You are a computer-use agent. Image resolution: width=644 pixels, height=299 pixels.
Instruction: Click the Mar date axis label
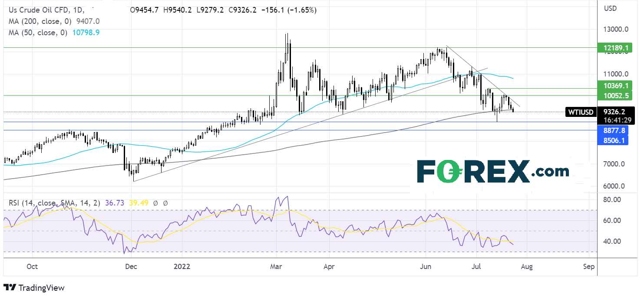(277, 266)
